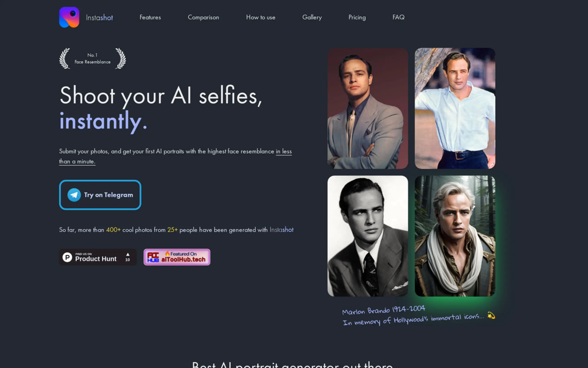This screenshot has height=368, width=588.
Task: Open the gray suit portrait with red background
Action: coord(368,108)
